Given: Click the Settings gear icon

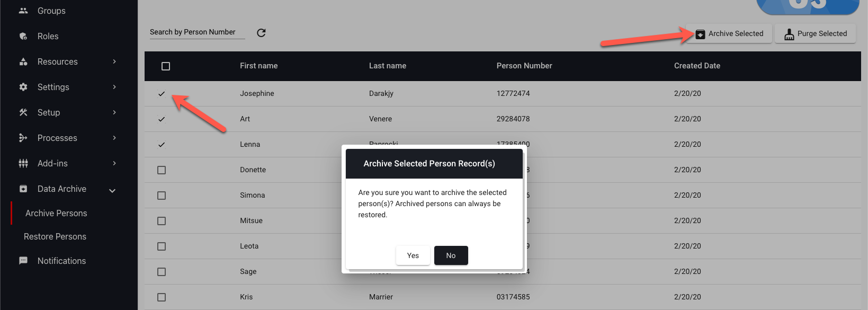Looking at the screenshot, I should tap(23, 87).
